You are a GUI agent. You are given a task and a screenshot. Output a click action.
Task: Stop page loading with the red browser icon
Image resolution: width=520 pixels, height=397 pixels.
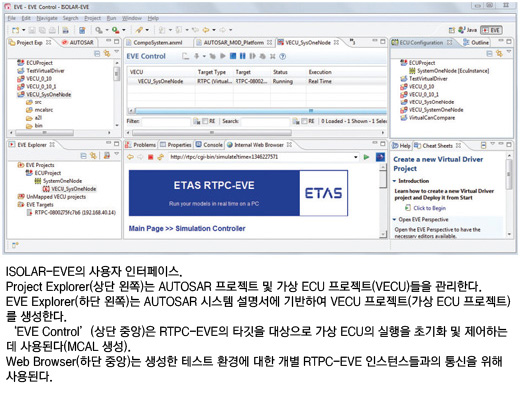(150, 157)
